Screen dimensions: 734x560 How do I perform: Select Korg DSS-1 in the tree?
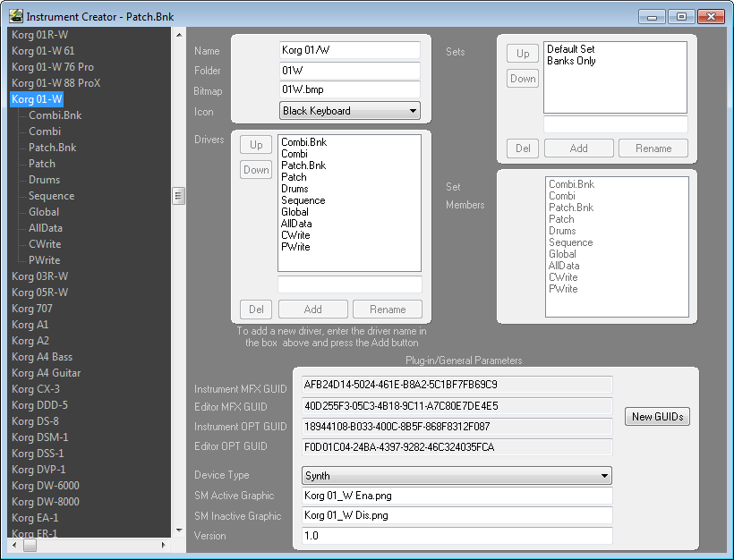tap(38, 454)
